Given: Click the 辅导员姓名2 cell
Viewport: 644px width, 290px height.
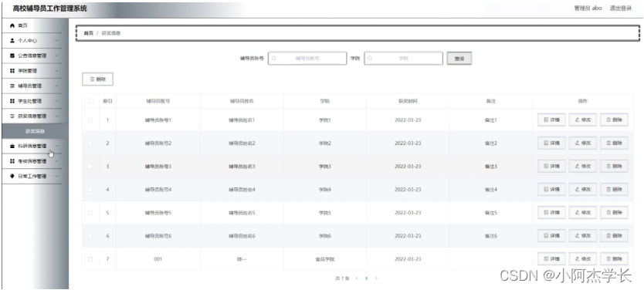Looking at the screenshot, I should (242, 143).
